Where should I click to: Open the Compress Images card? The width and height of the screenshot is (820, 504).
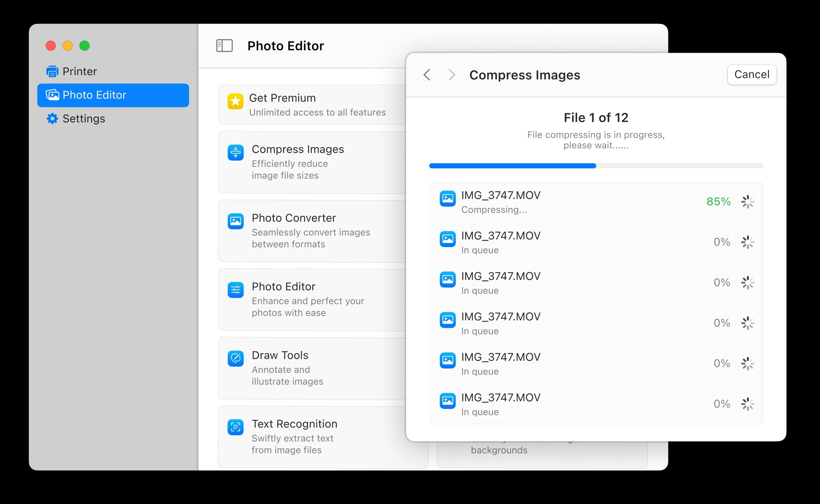pyautogui.click(x=312, y=162)
